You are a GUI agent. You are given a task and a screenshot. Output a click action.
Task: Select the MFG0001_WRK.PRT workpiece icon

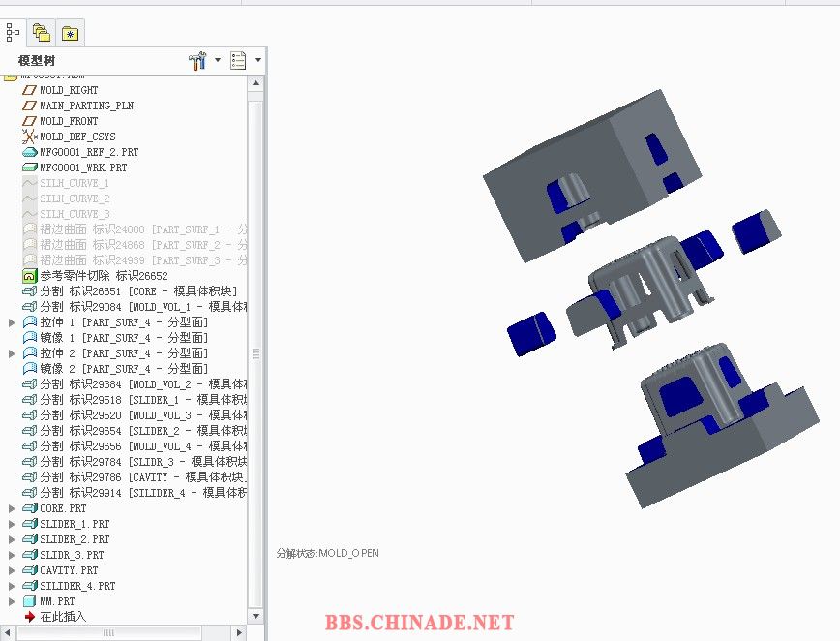(29, 168)
